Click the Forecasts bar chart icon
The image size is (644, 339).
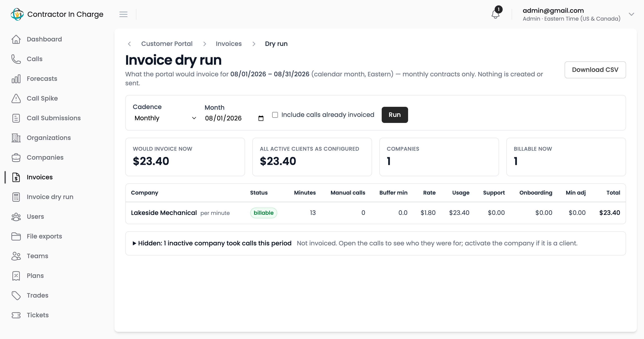tap(16, 79)
